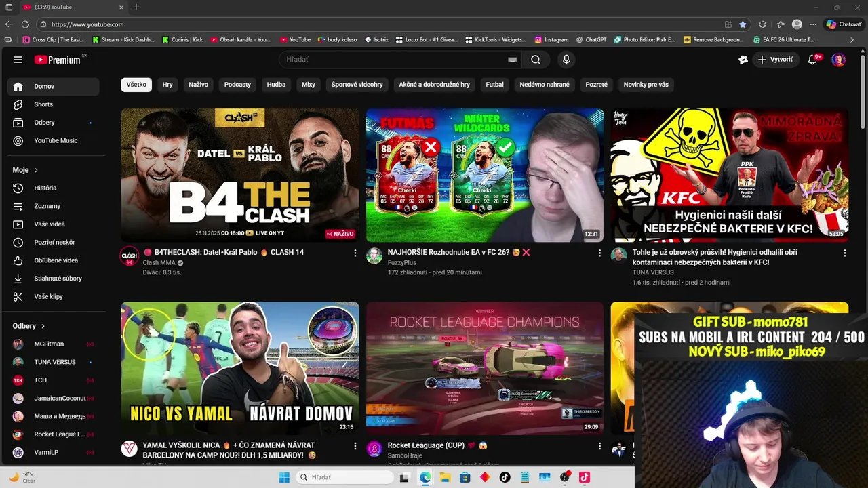Open Microsoft Store in taskbar
868x488 pixels.
pyautogui.click(x=465, y=477)
